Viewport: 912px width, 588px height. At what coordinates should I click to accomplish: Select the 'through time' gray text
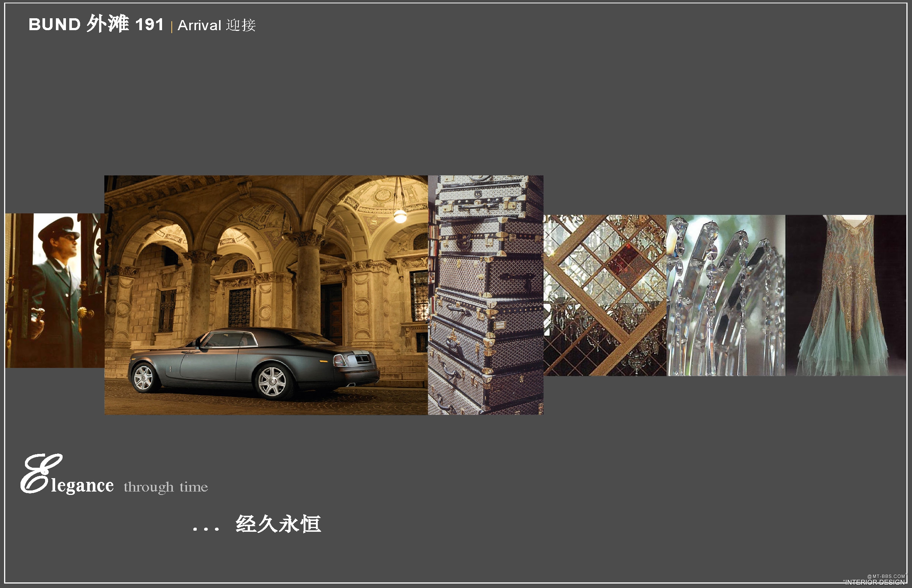(166, 487)
